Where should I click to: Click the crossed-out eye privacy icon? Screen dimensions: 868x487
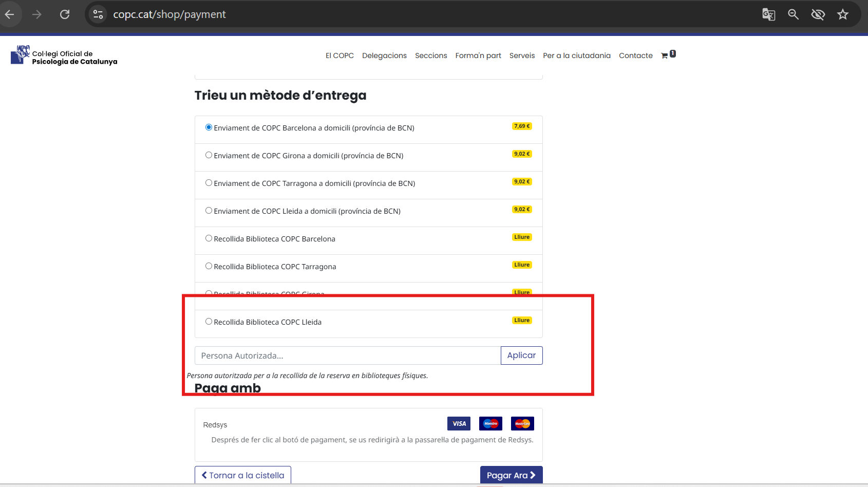coord(818,14)
